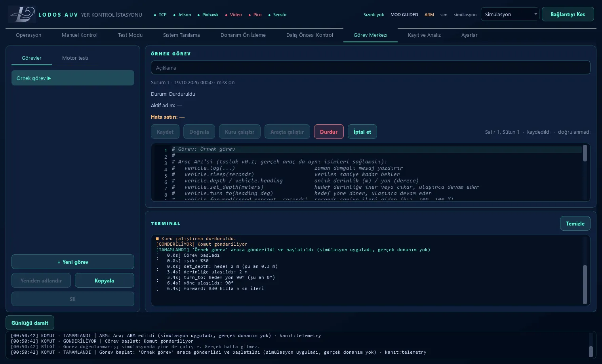Clear terminal with Temizle button
The width and height of the screenshot is (602, 364).
point(575,224)
